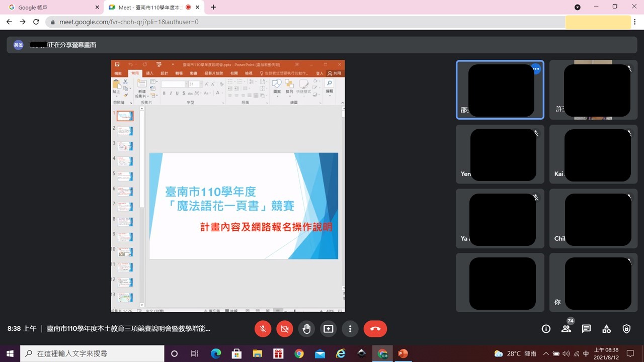The width and height of the screenshot is (644, 362).
Task: Open PowerPoint from the taskbar
Action: coord(403,353)
